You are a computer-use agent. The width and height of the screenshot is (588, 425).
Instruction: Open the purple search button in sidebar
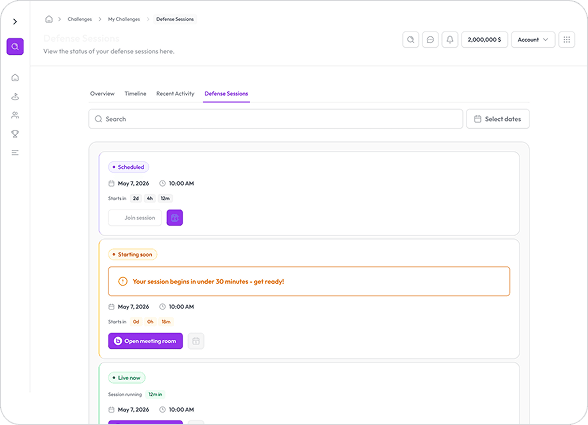(x=15, y=47)
